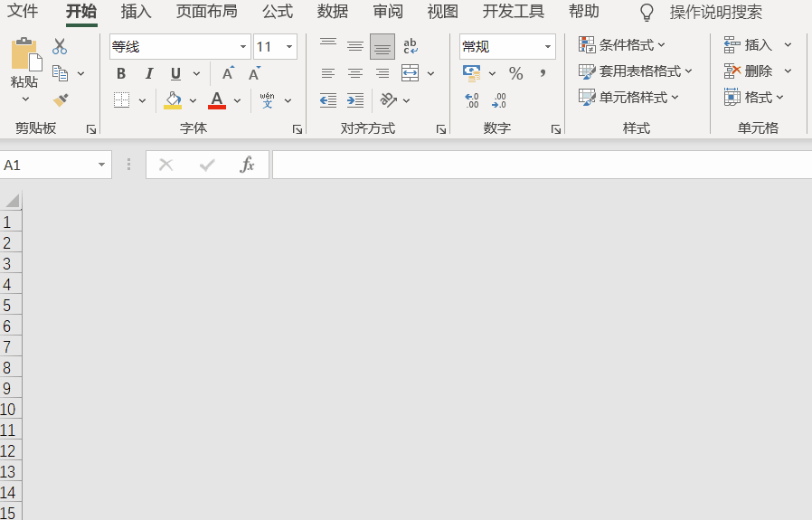The image size is (812, 520).
Task: Click the Paste clipboard icon
Action: (26, 53)
